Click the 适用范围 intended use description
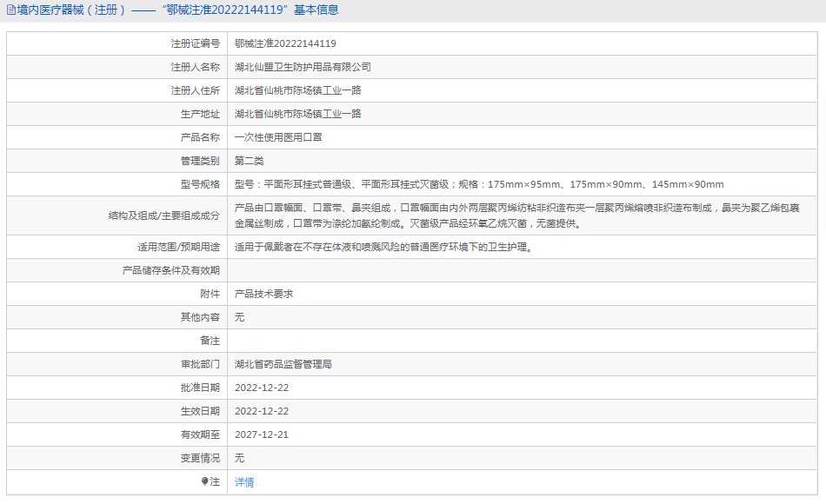826x504 pixels. pos(385,247)
